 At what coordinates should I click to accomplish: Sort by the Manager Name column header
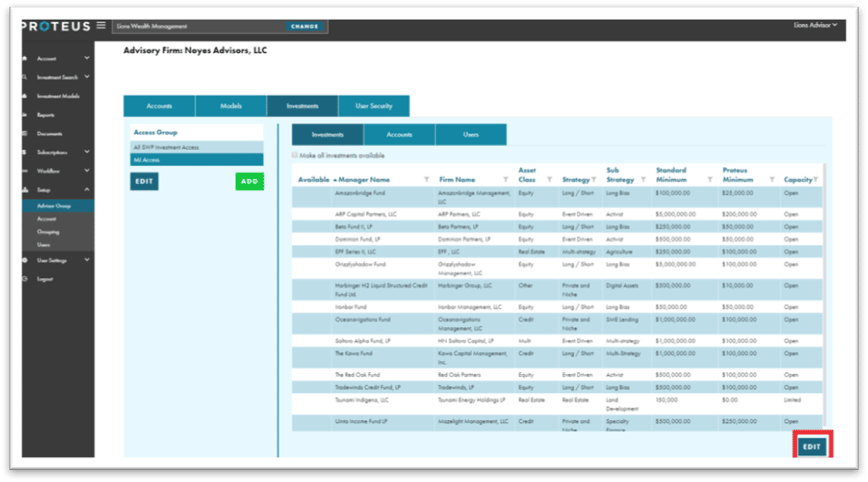(363, 180)
